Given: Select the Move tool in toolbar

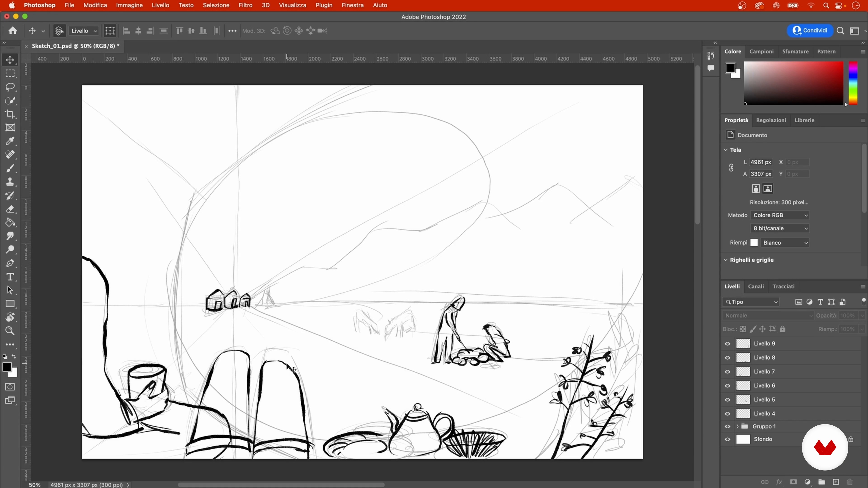Looking at the screenshot, I should [x=10, y=60].
